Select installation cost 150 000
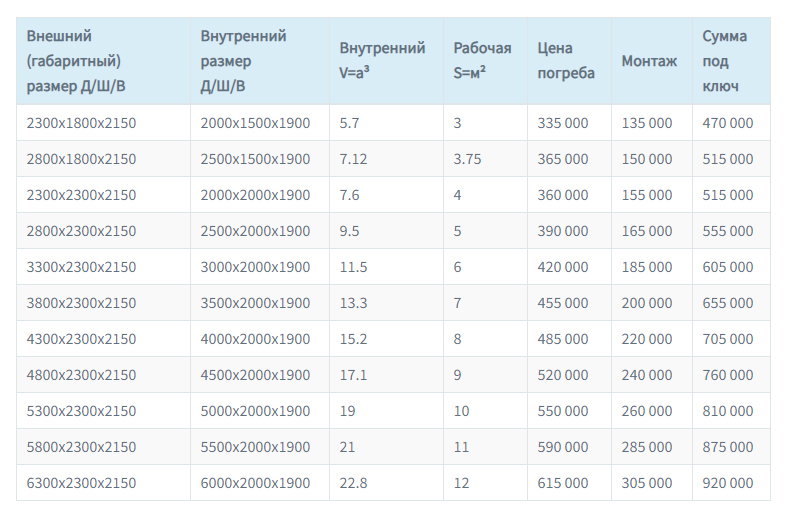The height and width of the screenshot is (515, 790). (x=647, y=159)
